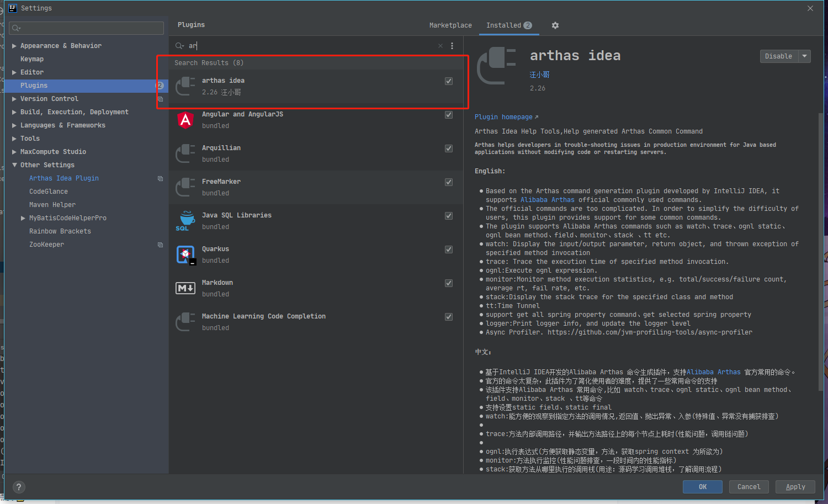The width and height of the screenshot is (828, 504).
Task: Expand the Editor settings section
Action: click(x=14, y=72)
